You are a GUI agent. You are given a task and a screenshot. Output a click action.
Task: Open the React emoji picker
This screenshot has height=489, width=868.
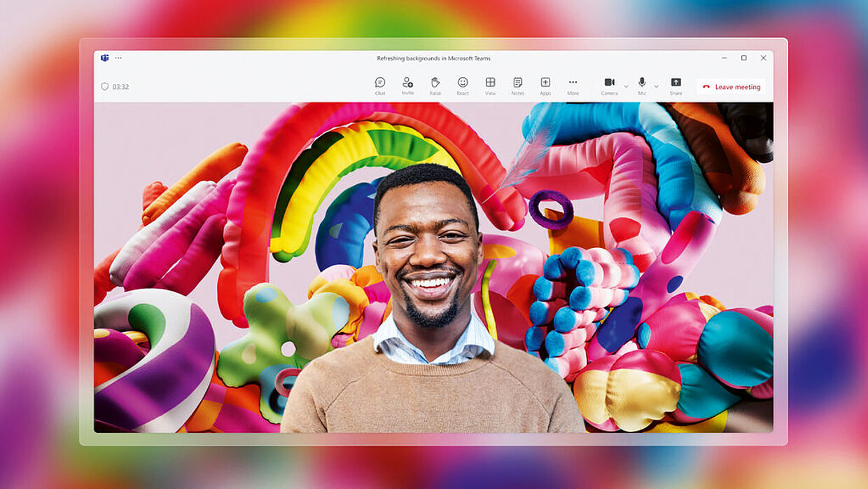pos(463,85)
